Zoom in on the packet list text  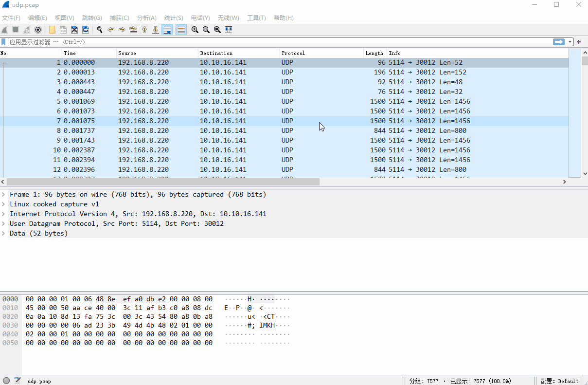[x=195, y=30]
